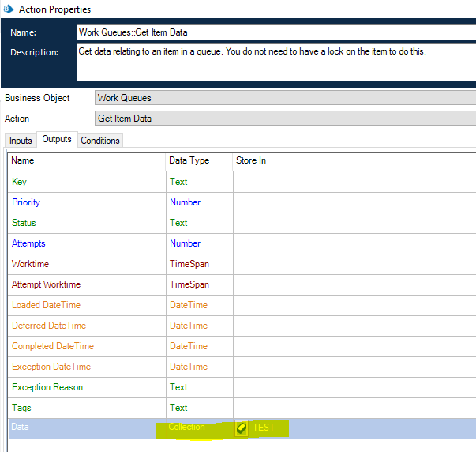Open the Conditions tab
The height and width of the screenshot is (452, 476).
[100, 141]
